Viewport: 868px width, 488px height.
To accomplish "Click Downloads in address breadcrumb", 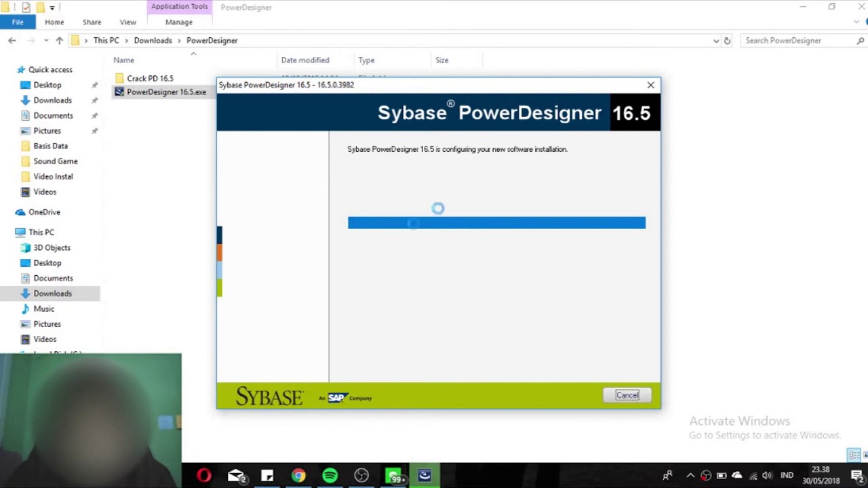I will [153, 41].
